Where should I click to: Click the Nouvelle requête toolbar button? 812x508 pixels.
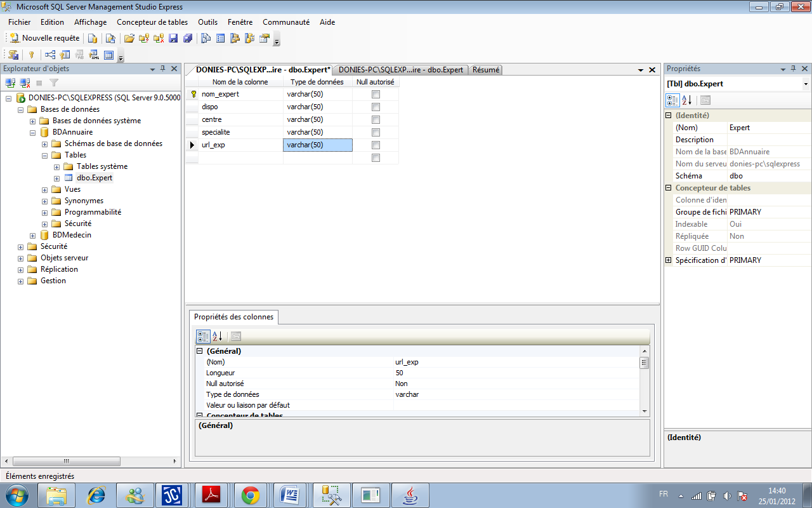click(x=44, y=38)
